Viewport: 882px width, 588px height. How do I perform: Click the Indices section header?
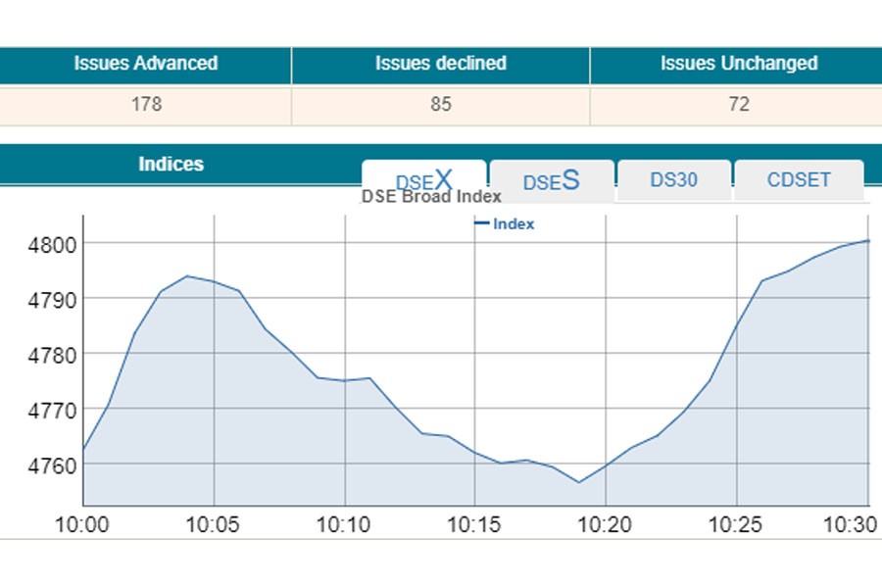171,164
